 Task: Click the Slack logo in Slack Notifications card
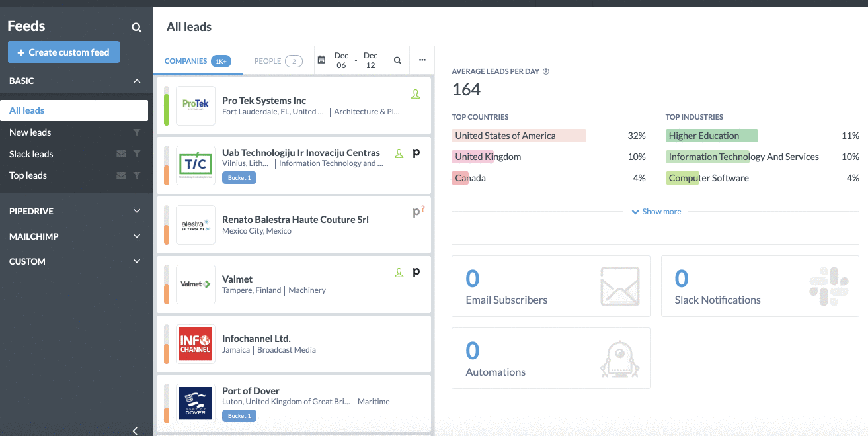pos(828,286)
